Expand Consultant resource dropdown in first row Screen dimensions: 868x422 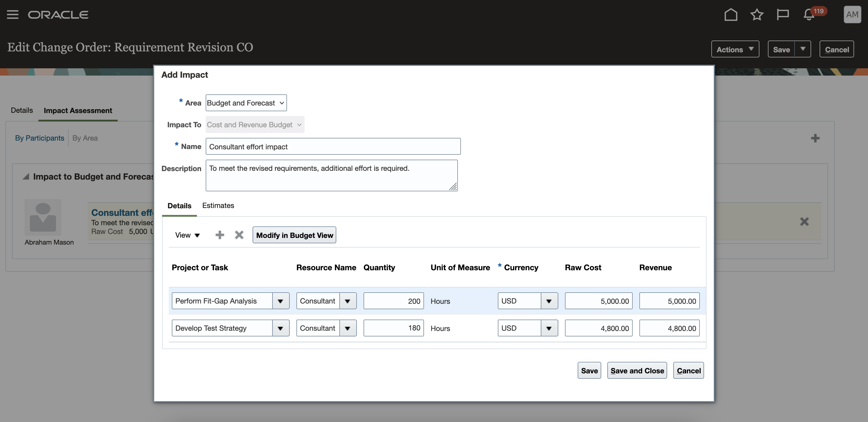(x=348, y=301)
